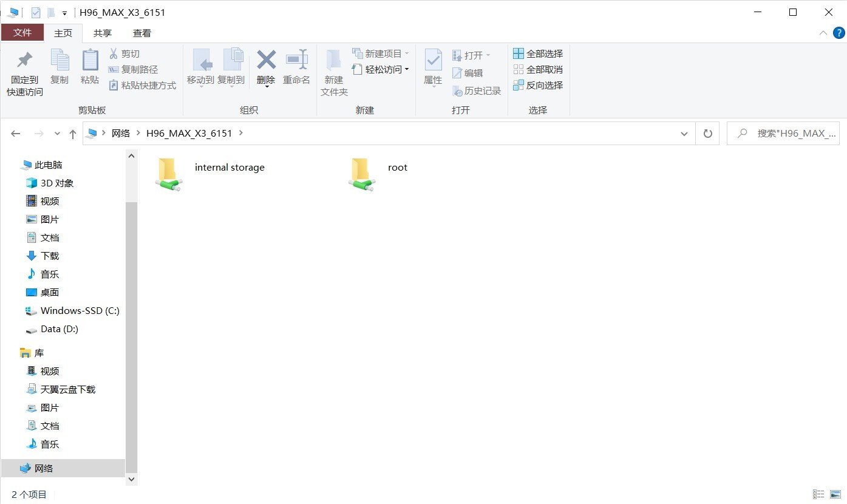Switch to the Share (共享) ribbon tab

[x=102, y=33]
